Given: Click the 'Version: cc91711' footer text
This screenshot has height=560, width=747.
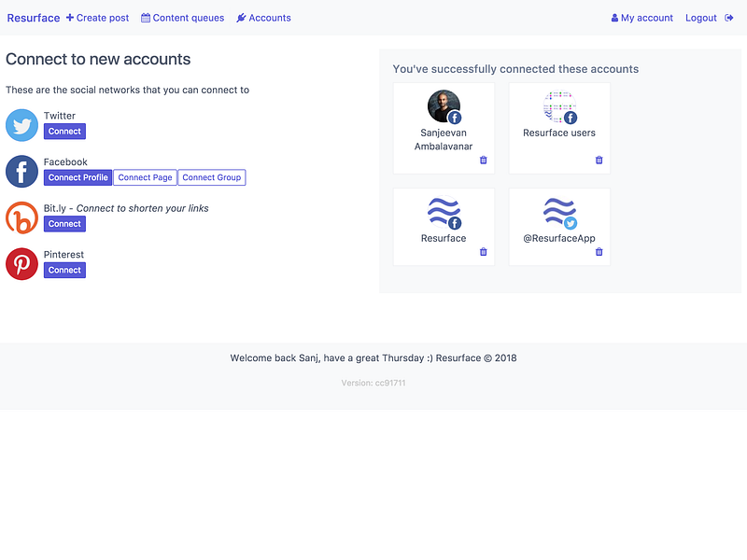Looking at the screenshot, I should pos(373,383).
